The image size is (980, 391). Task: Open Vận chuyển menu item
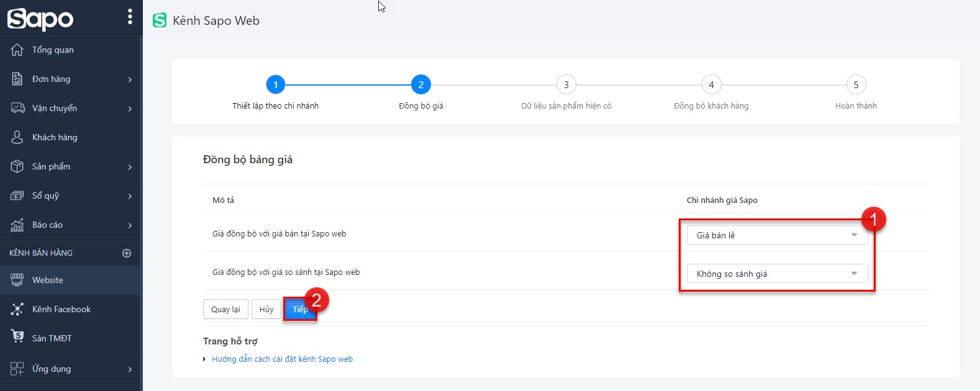click(x=70, y=108)
